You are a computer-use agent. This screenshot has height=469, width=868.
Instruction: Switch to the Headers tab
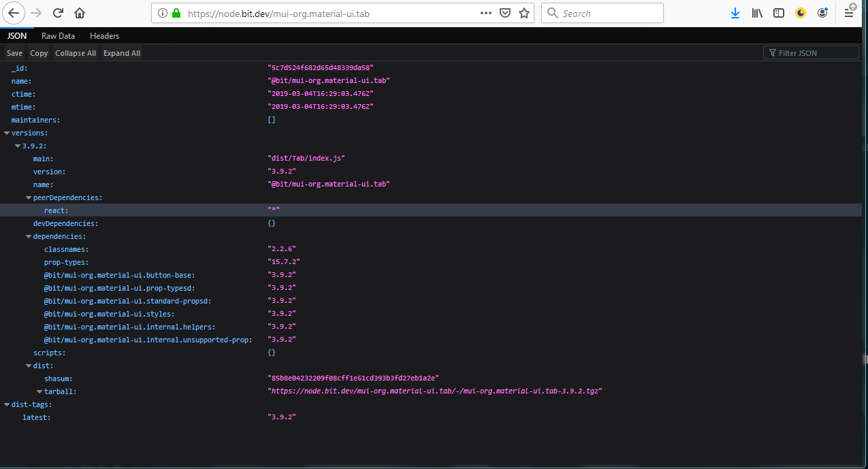104,35
